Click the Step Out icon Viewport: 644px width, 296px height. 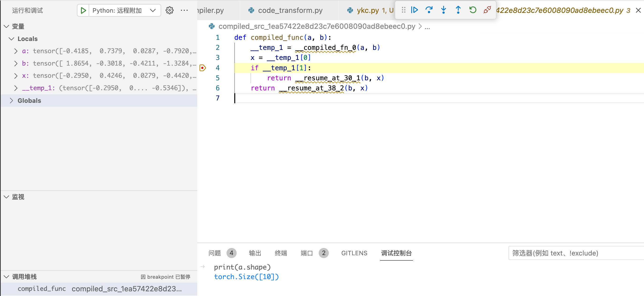pos(458,10)
